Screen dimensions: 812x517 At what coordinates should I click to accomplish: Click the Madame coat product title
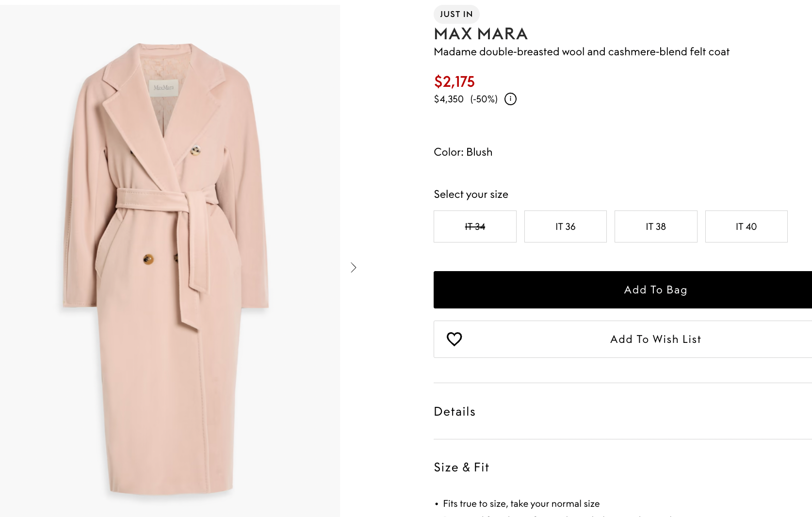pyautogui.click(x=581, y=52)
